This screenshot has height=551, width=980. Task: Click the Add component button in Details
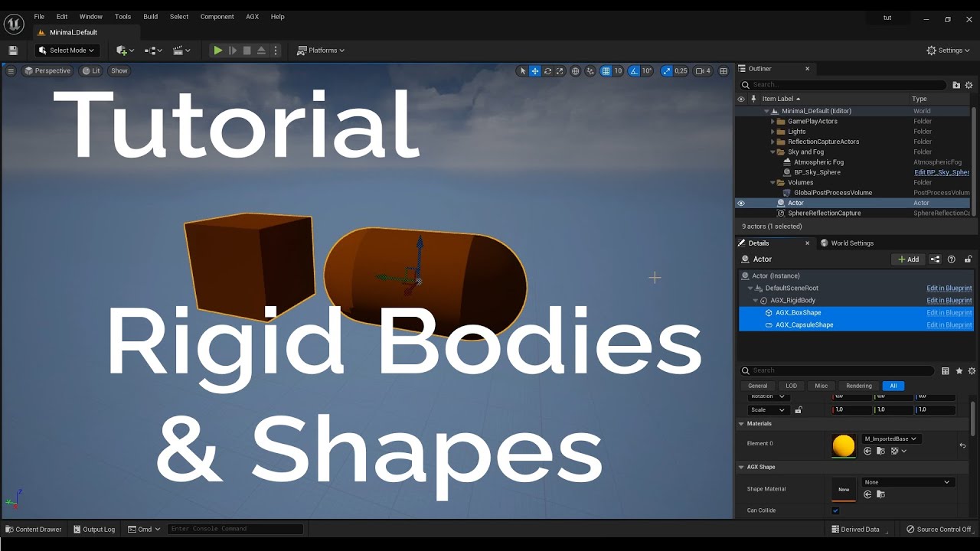[908, 259]
